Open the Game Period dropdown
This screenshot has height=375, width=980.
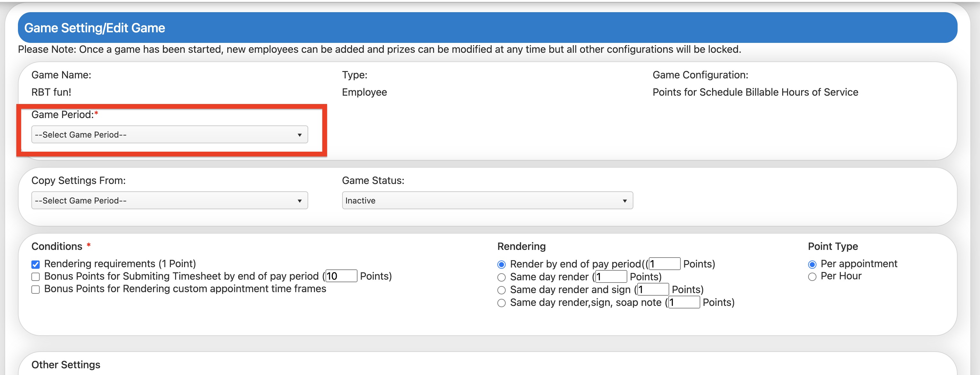(169, 135)
